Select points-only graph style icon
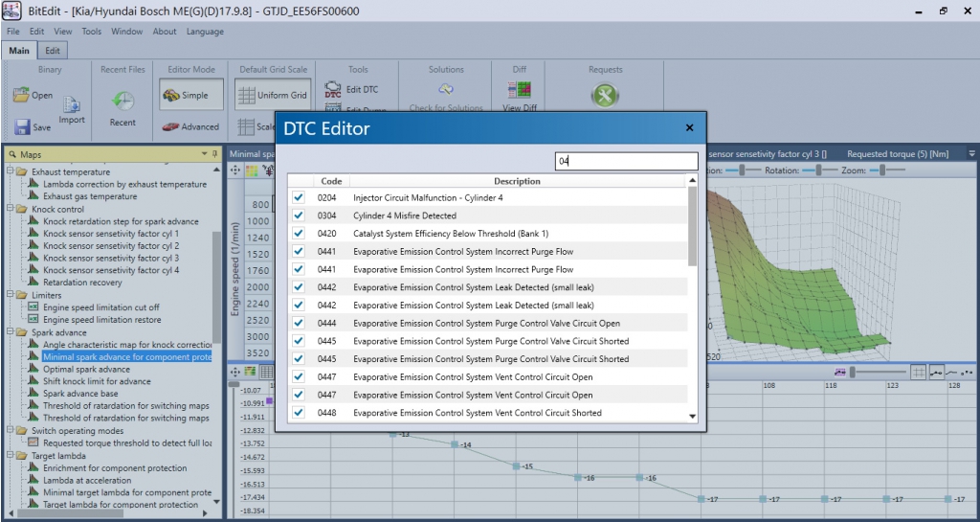The image size is (980, 522). pyautogui.click(x=967, y=372)
